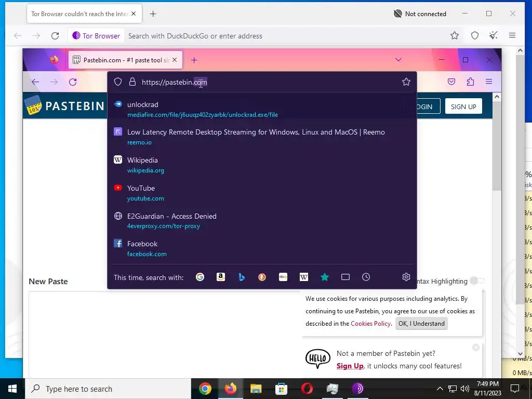Expand Firefox list all tabs chevron

(398, 60)
